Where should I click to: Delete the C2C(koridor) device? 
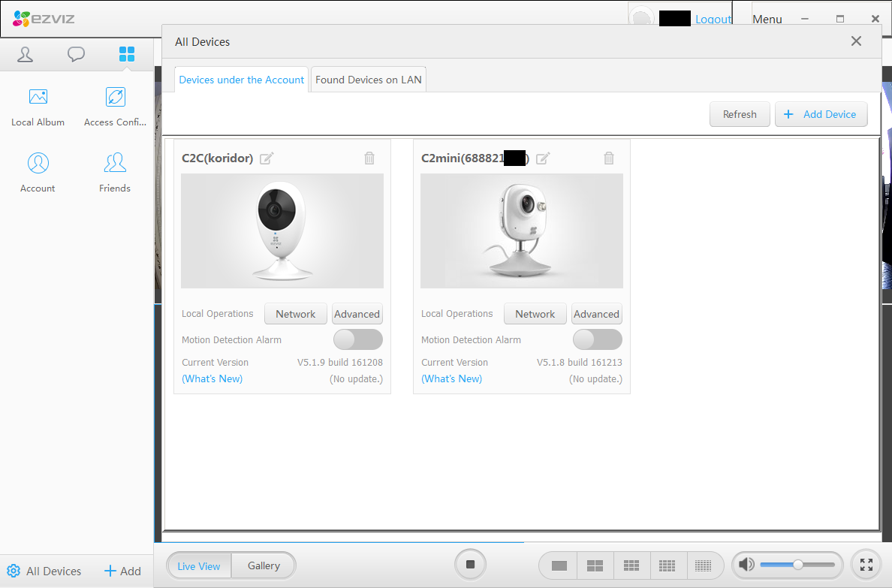369,158
